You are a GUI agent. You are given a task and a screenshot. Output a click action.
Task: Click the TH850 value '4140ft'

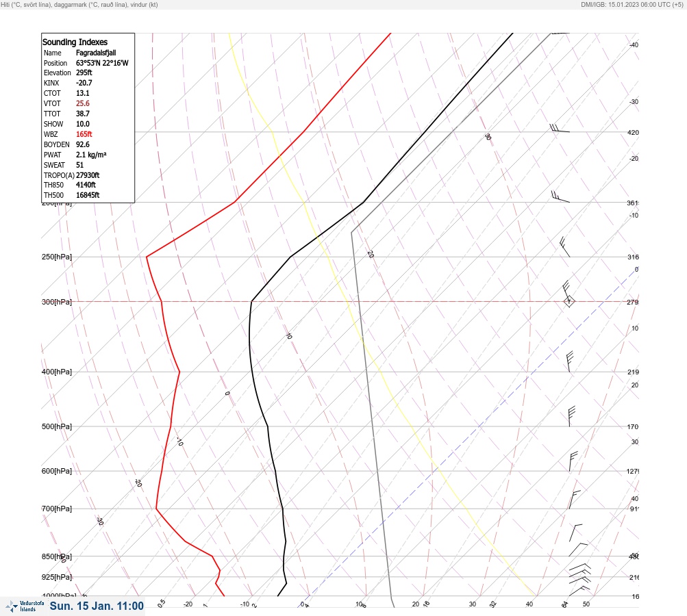click(86, 185)
